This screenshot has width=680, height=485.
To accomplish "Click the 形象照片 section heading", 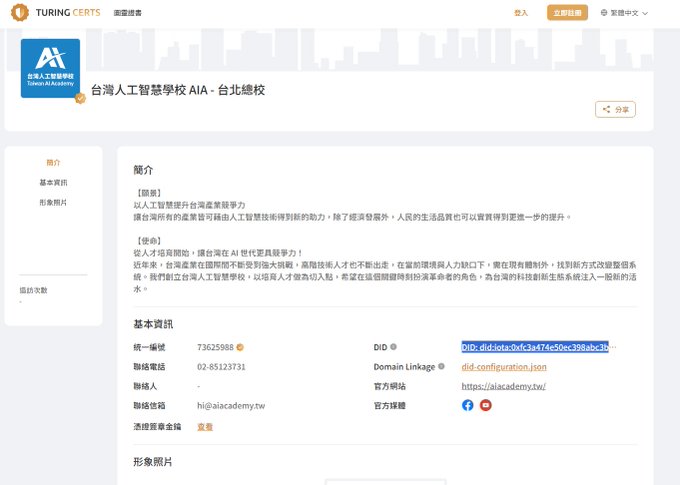I will click(153, 462).
